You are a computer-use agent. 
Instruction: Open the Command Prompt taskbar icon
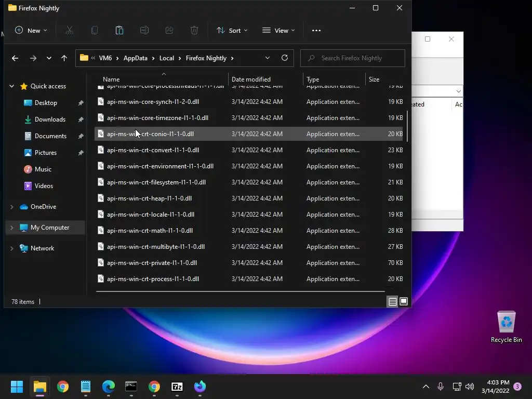(x=131, y=387)
